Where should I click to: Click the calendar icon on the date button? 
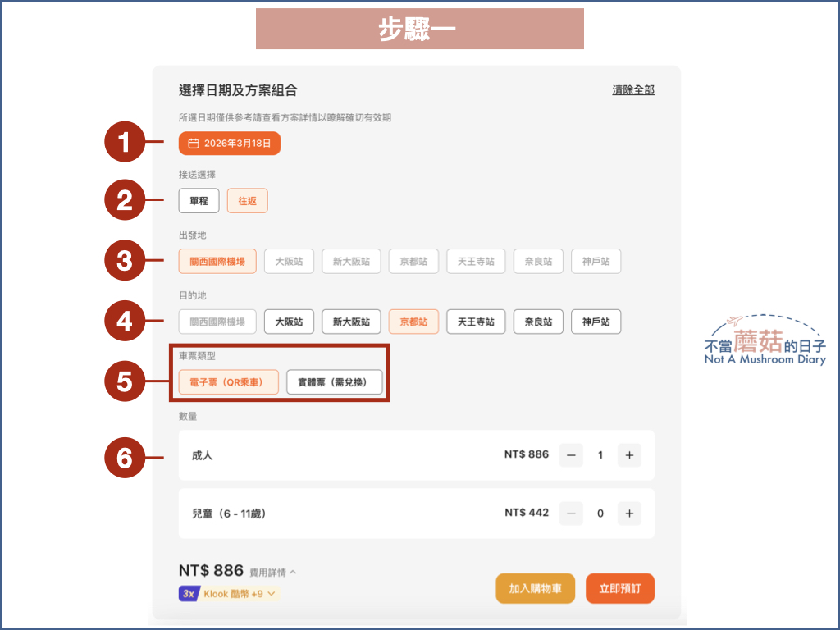click(194, 143)
